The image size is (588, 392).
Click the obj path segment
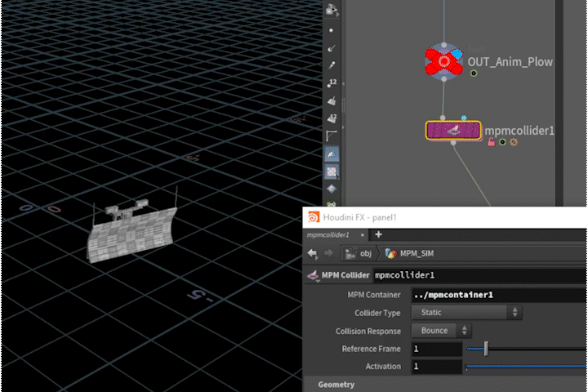(x=359, y=254)
